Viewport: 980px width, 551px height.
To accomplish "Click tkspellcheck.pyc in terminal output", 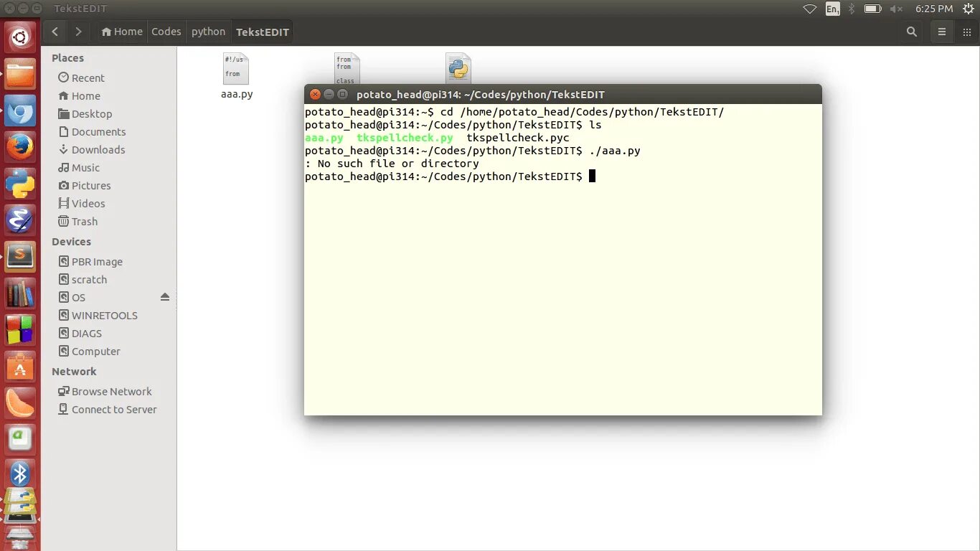I will [x=518, y=138].
